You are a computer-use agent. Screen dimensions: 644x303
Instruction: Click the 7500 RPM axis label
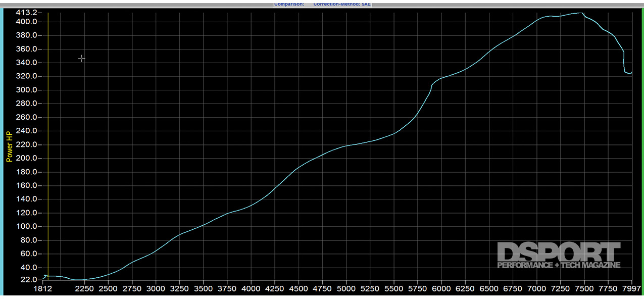tap(584, 289)
